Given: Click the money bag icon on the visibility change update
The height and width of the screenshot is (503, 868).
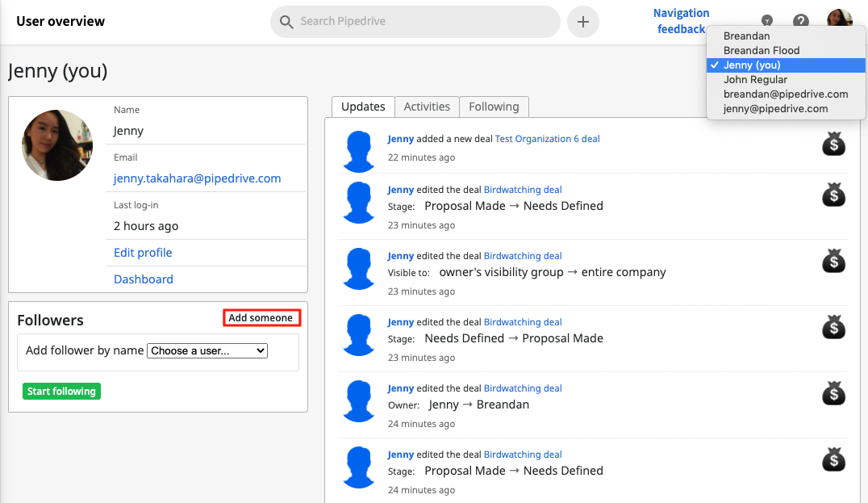Looking at the screenshot, I should click(833, 261).
